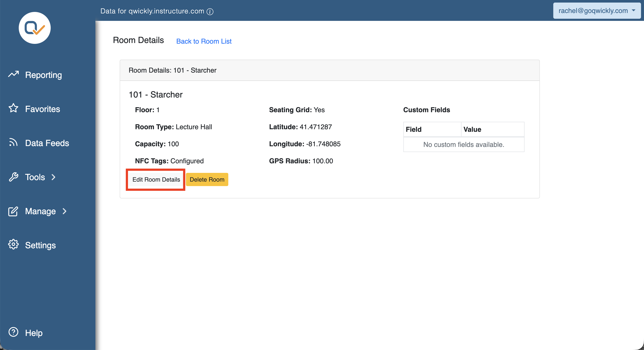The height and width of the screenshot is (350, 644).
Task: Click the Field column header
Action: pos(432,129)
